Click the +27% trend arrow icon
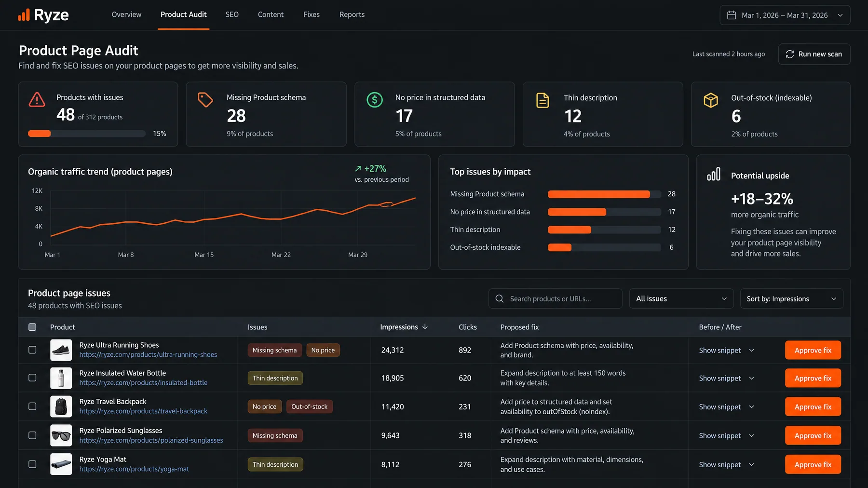 coord(358,169)
